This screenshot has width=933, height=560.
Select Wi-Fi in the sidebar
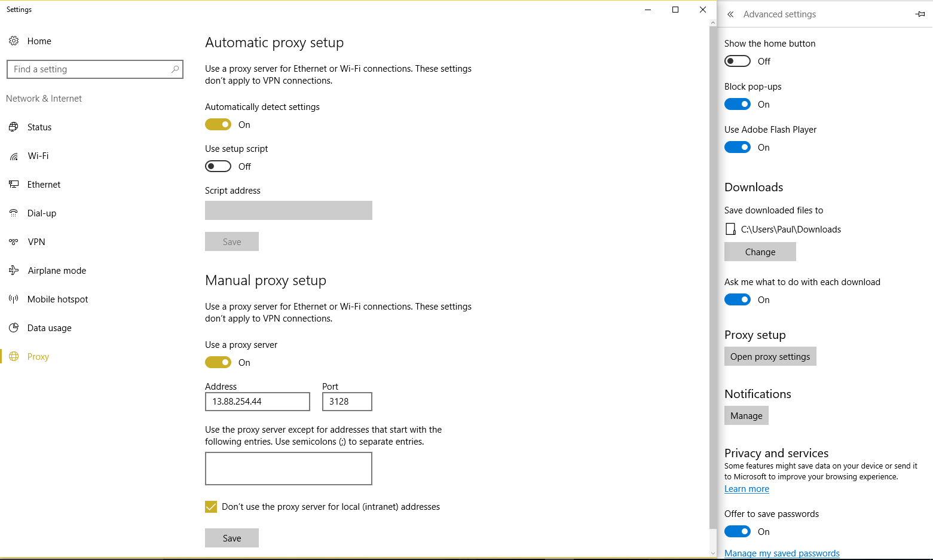(38, 155)
